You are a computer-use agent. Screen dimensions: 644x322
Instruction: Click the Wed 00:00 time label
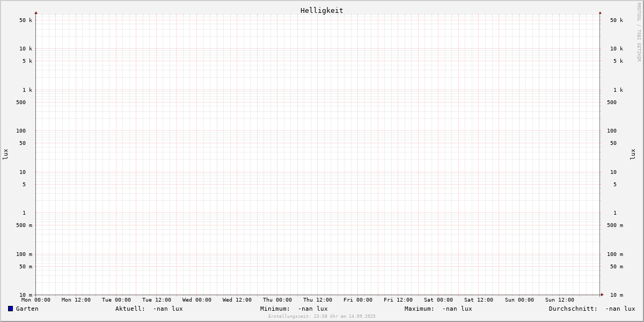tap(197, 300)
